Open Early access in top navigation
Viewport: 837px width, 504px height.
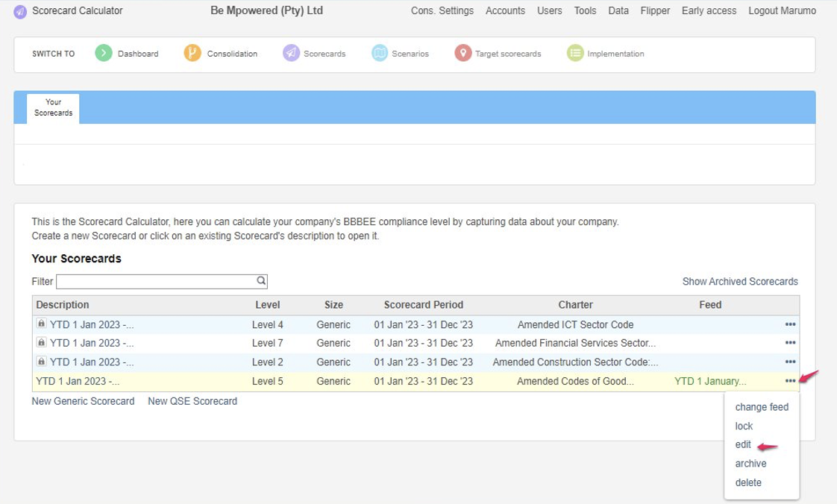point(709,10)
